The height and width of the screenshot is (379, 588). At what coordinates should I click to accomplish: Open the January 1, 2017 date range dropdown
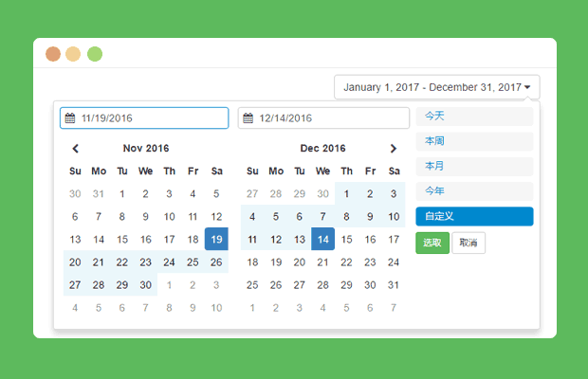[x=437, y=87]
